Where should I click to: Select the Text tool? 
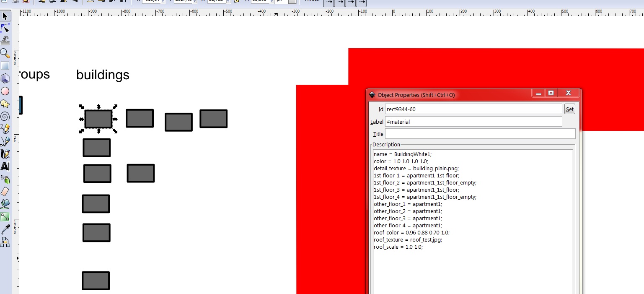coord(5,167)
